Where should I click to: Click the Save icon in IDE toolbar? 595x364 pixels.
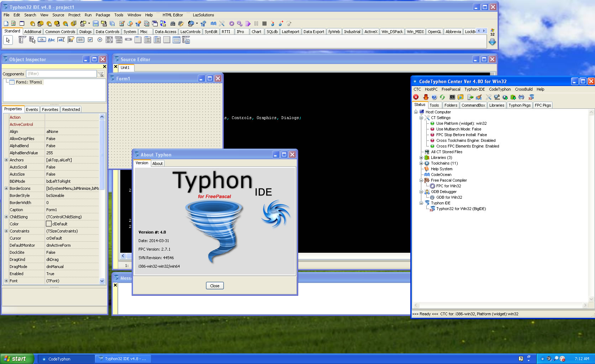95,23
